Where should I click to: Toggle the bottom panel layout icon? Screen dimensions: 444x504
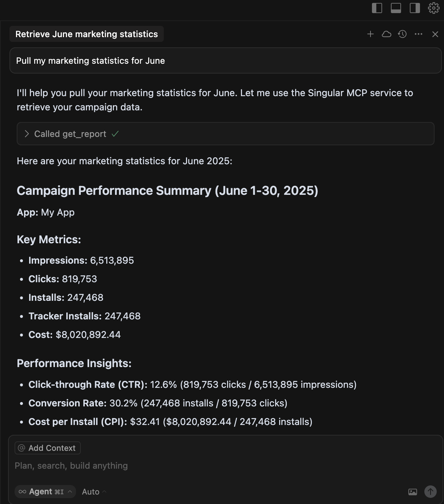(396, 8)
